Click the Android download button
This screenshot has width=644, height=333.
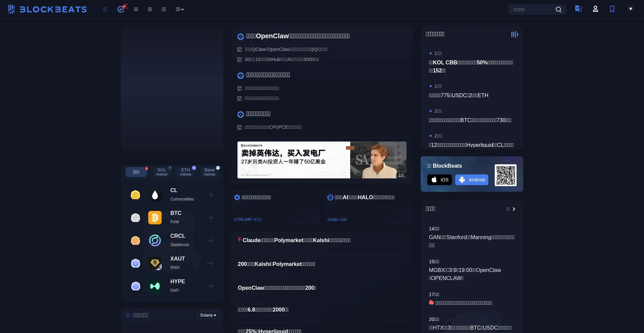pos(472,180)
